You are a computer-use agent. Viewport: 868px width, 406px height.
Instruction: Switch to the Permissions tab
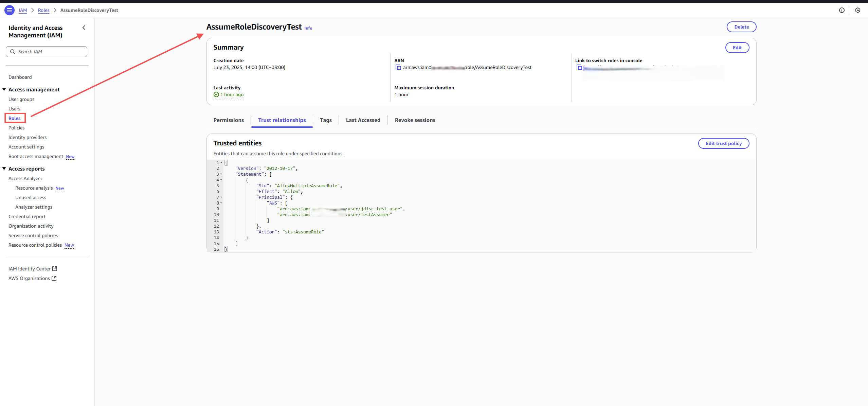click(x=229, y=120)
